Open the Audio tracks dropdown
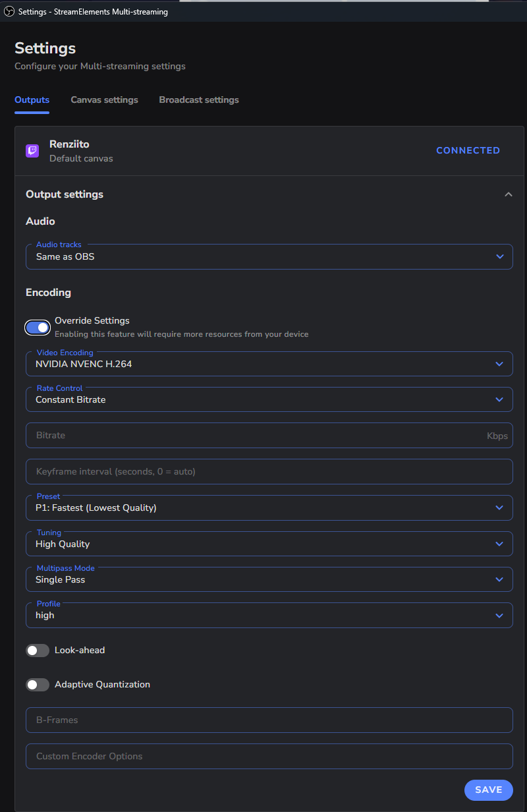Image resolution: width=527 pixels, height=812 pixels. click(x=269, y=256)
